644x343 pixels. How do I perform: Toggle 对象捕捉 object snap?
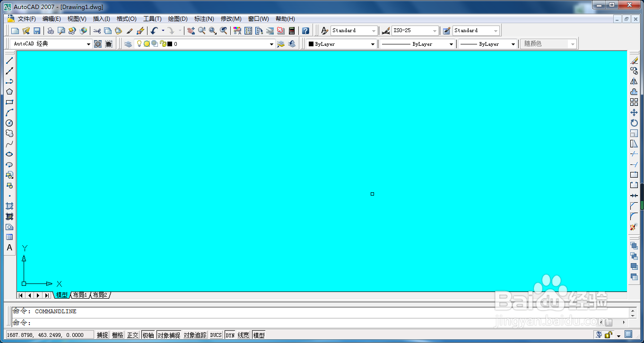169,335
